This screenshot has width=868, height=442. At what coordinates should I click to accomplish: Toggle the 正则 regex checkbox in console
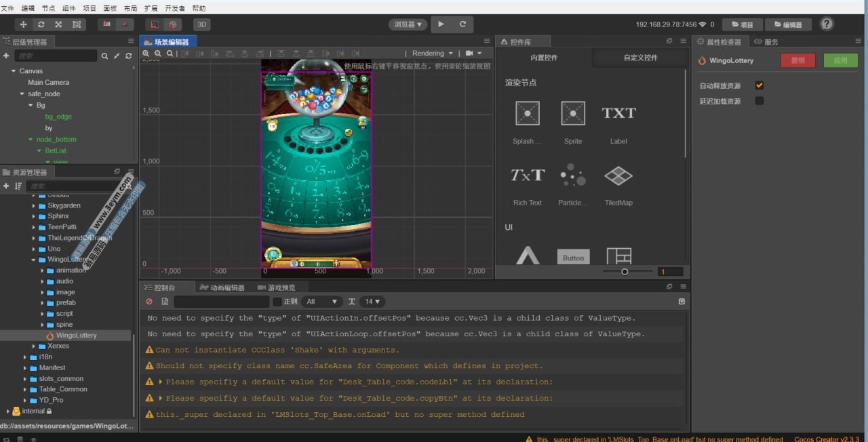coord(277,302)
